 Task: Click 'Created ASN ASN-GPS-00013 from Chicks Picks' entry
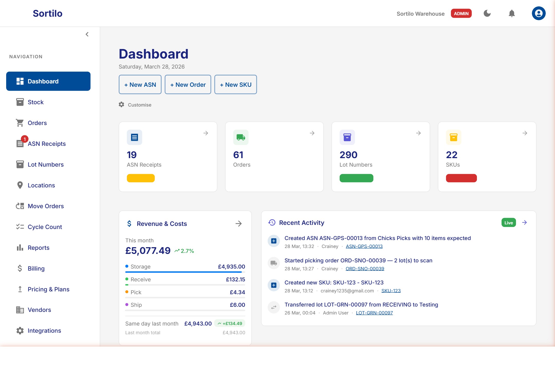click(378, 238)
